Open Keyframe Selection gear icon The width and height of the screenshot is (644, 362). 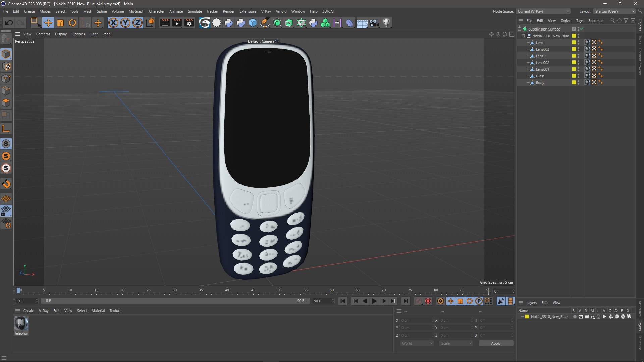click(441, 301)
